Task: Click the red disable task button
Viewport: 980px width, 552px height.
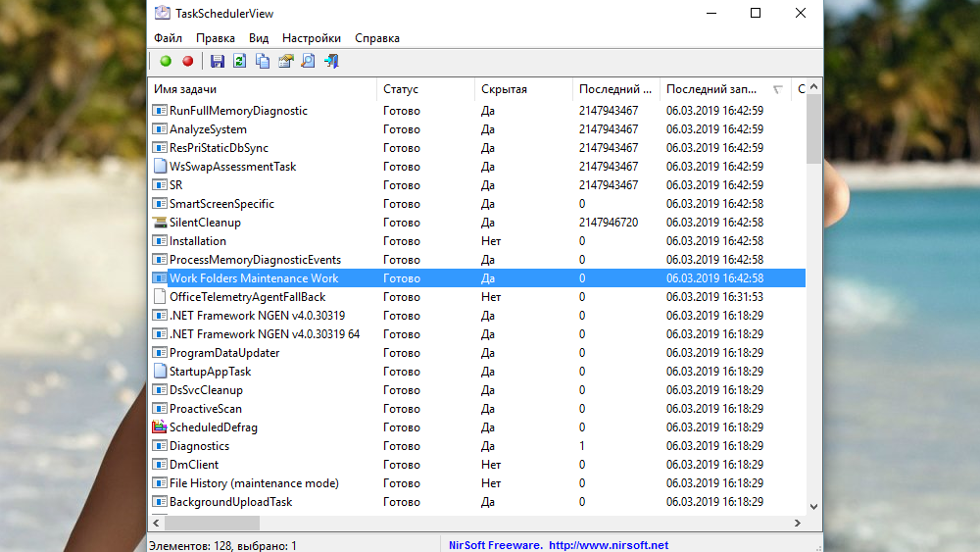Action: [x=187, y=62]
